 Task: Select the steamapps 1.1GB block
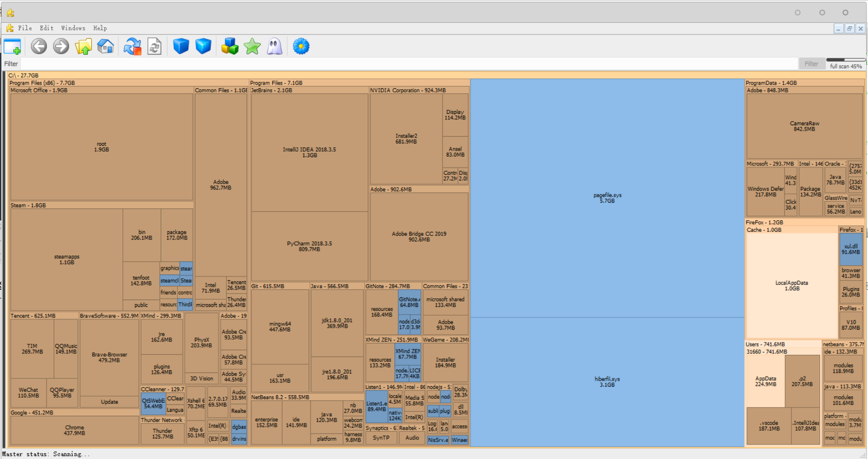pyautogui.click(x=66, y=260)
